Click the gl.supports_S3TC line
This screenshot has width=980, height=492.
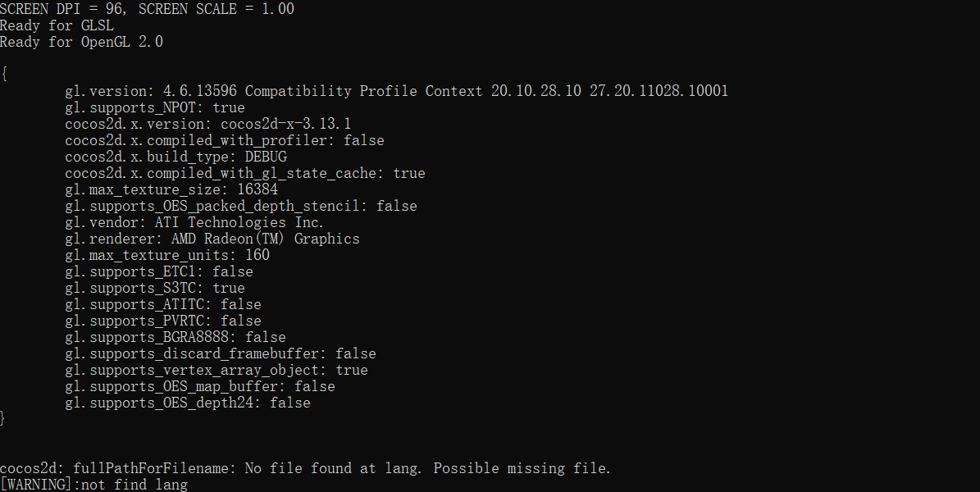(155, 288)
